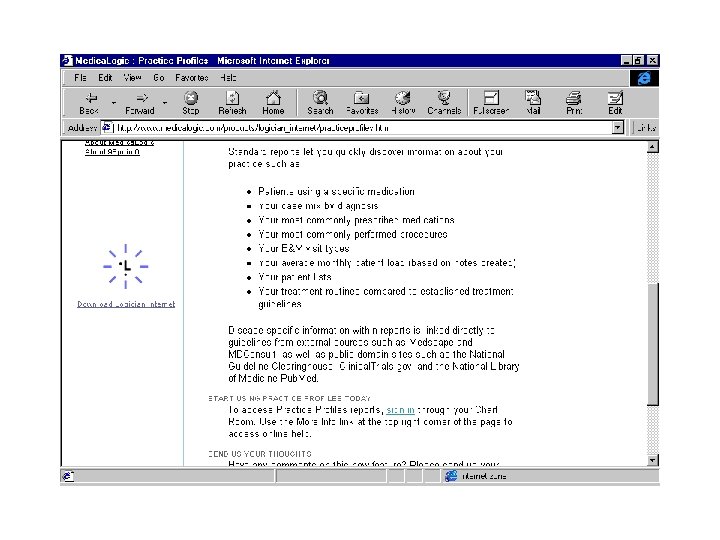
Task: Follow the sign in link
Action: 400,410
